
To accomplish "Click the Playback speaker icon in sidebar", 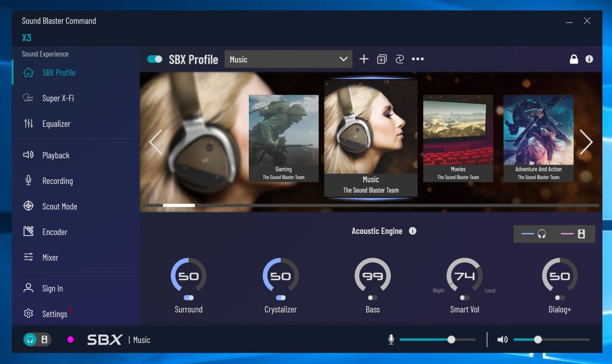I will coord(28,155).
